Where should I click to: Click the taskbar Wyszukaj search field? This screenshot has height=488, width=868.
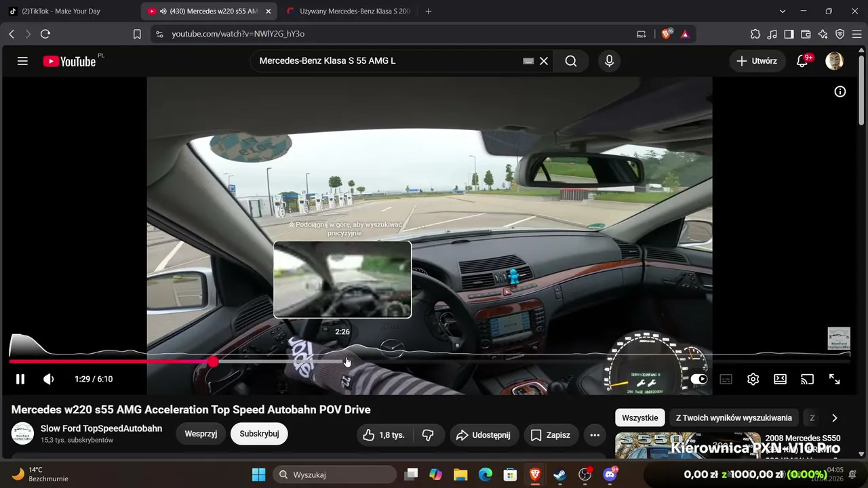tap(335, 474)
